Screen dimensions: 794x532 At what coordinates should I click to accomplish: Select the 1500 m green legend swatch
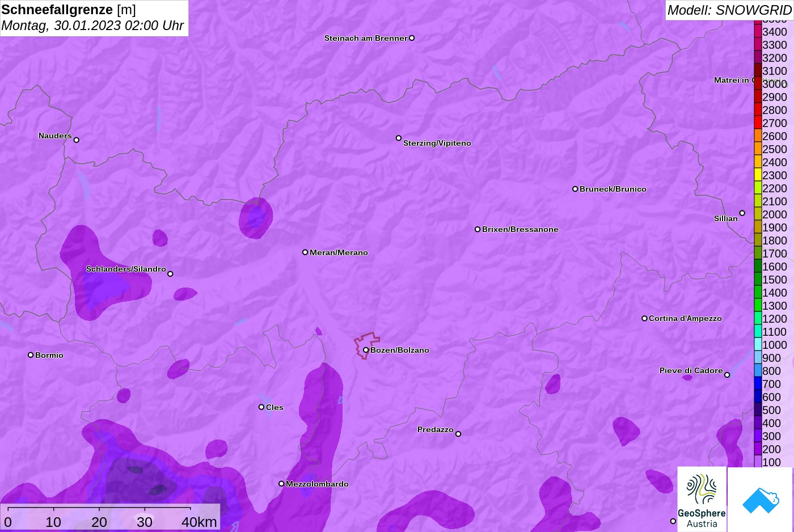tap(758, 279)
